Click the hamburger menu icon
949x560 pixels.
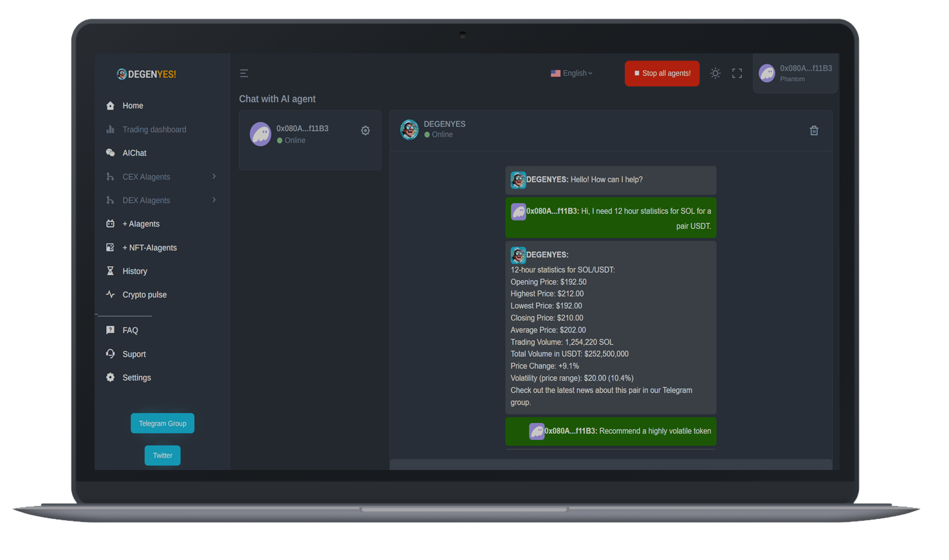[x=244, y=73]
